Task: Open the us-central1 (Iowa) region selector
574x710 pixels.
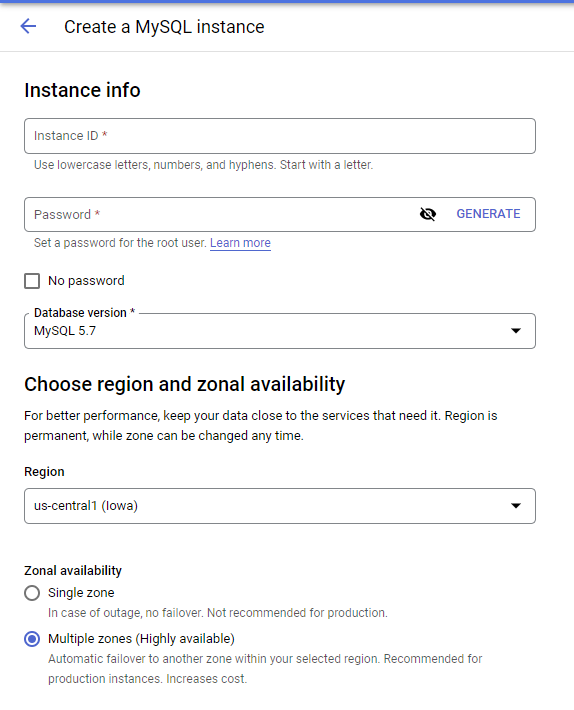Action: point(280,506)
